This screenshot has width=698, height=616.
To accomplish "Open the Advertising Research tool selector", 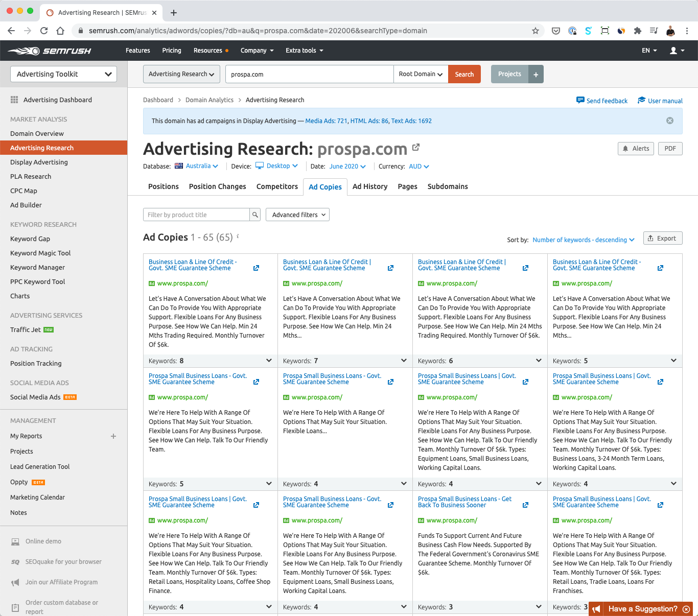I will point(181,74).
